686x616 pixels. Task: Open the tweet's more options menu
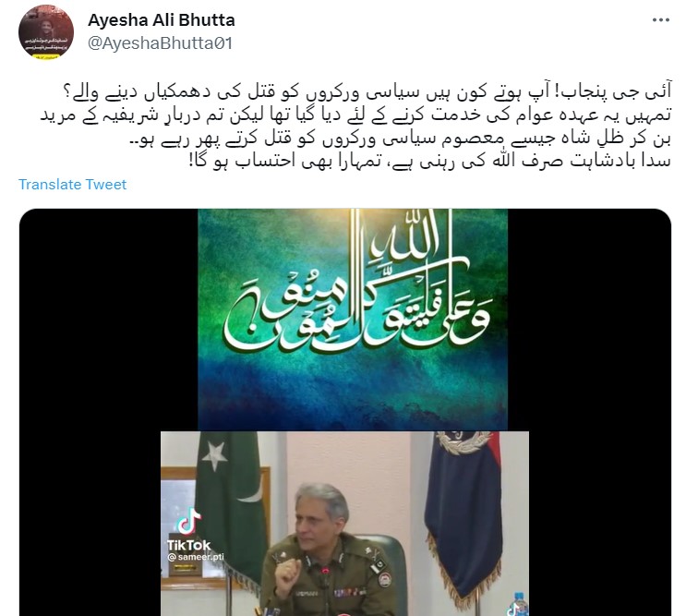[x=661, y=20]
